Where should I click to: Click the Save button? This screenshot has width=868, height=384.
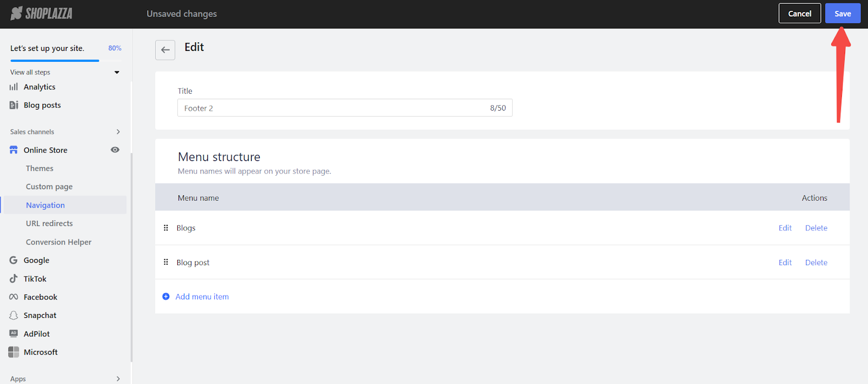tap(843, 14)
